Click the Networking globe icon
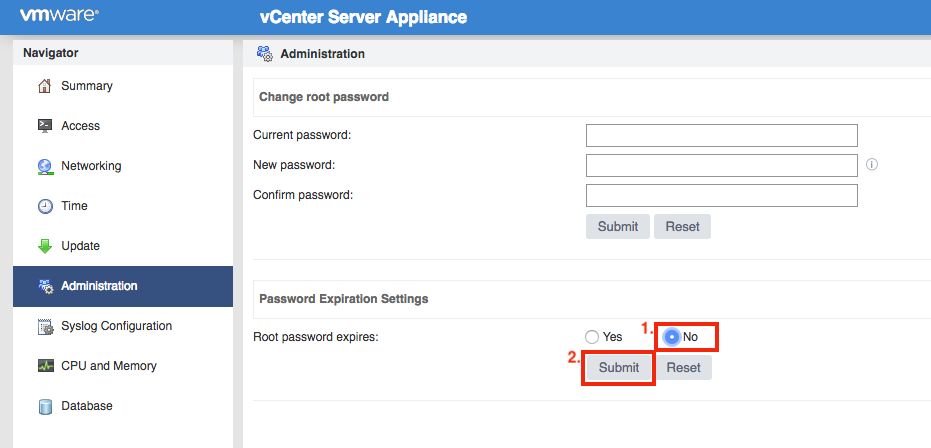 point(45,166)
